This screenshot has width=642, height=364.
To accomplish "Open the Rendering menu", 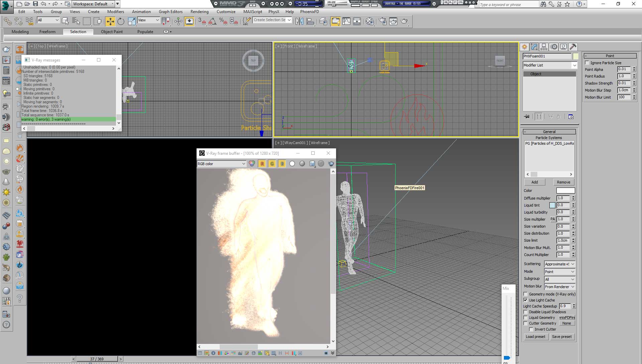I will [x=199, y=12].
